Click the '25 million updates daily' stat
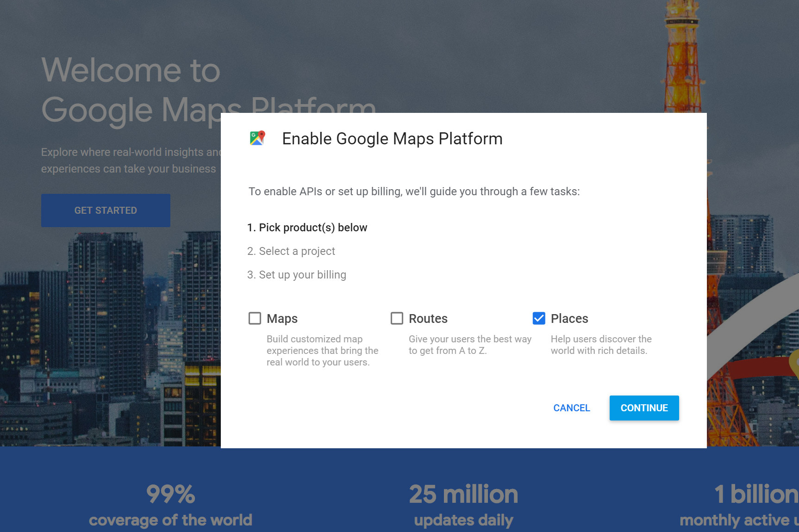The image size is (799, 532). [x=463, y=505]
